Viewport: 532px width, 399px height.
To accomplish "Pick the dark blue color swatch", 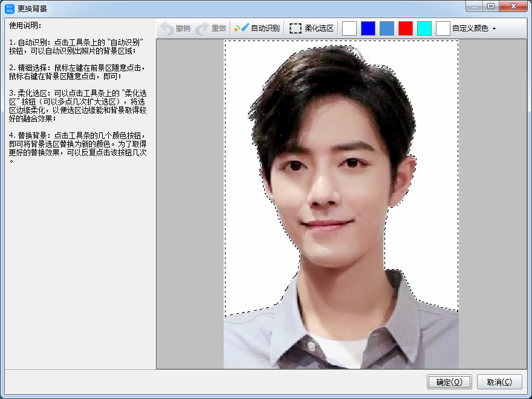I will coord(368,28).
